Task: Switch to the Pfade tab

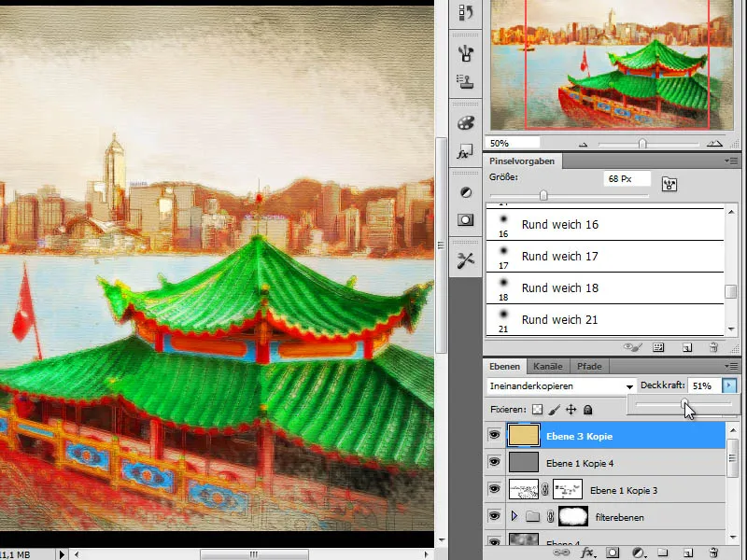Action: pyautogui.click(x=589, y=366)
